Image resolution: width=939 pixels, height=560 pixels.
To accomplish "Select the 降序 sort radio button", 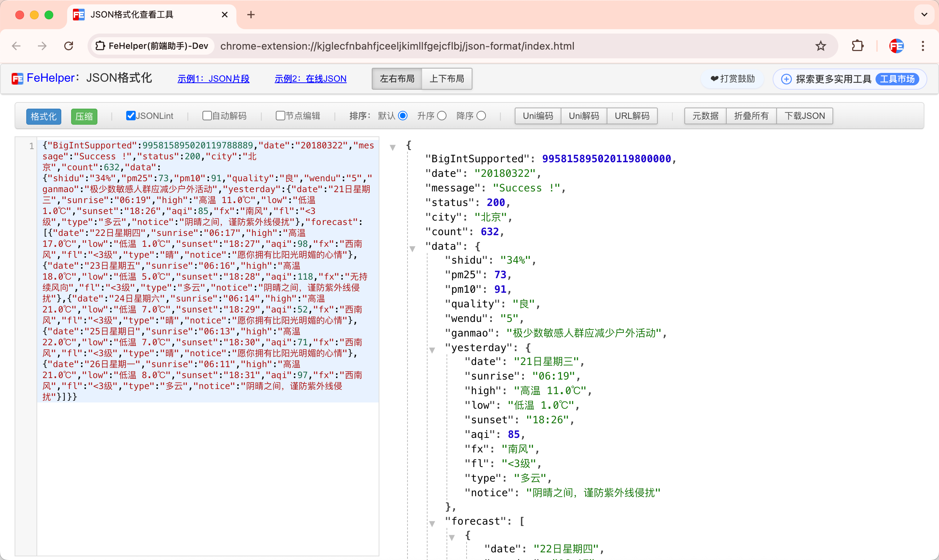I will [481, 116].
